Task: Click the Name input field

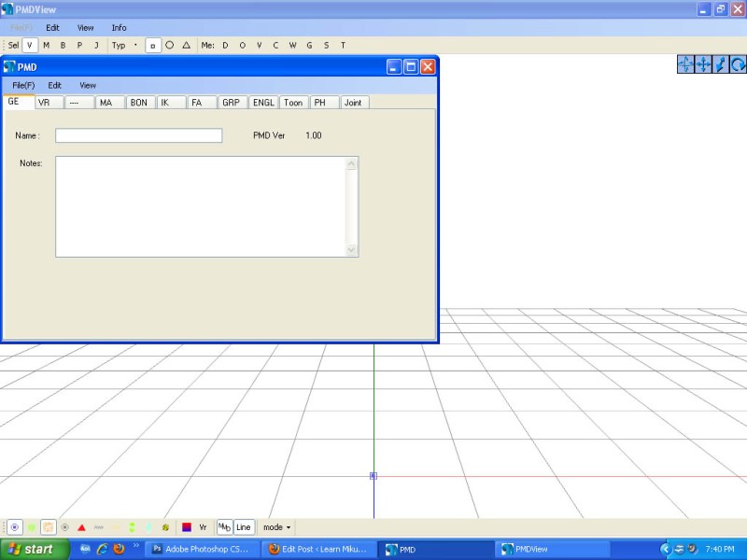Action: tap(138, 135)
